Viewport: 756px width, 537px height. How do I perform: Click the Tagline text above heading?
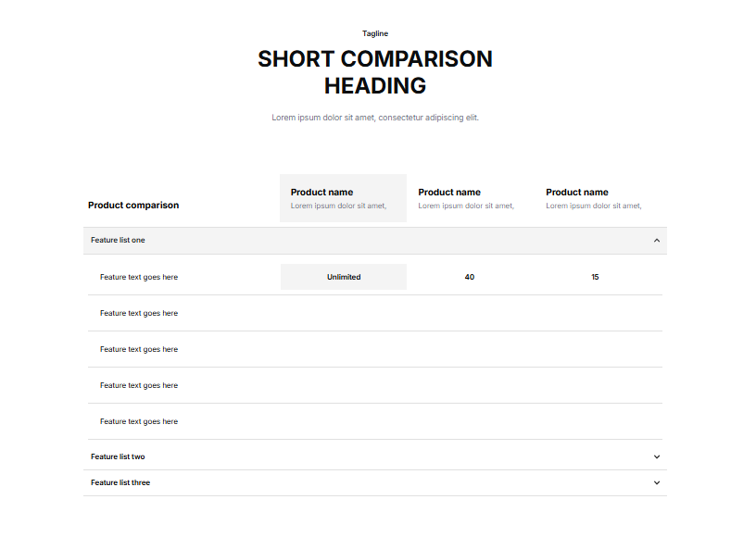pyautogui.click(x=375, y=33)
